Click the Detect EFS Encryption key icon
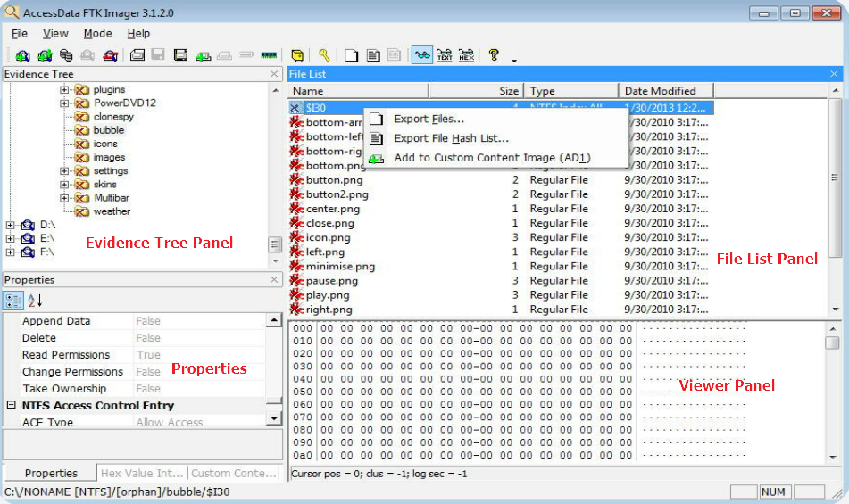This screenshot has width=849, height=504. click(x=324, y=55)
